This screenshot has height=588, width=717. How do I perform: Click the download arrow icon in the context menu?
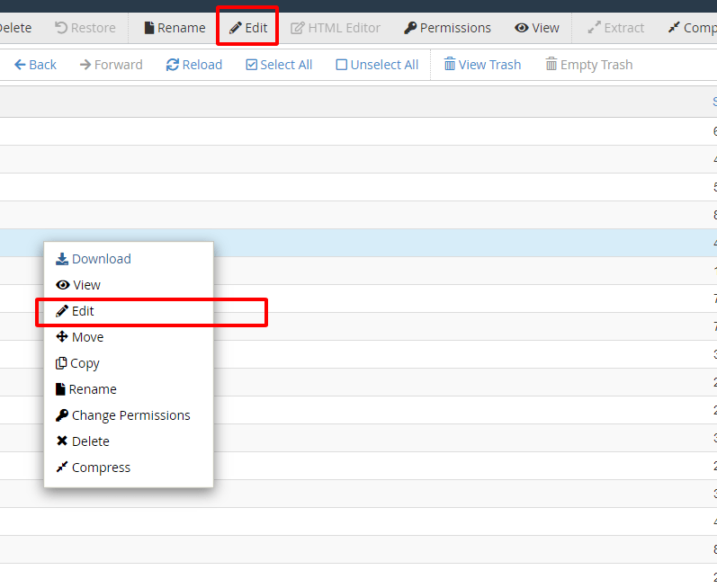point(62,259)
